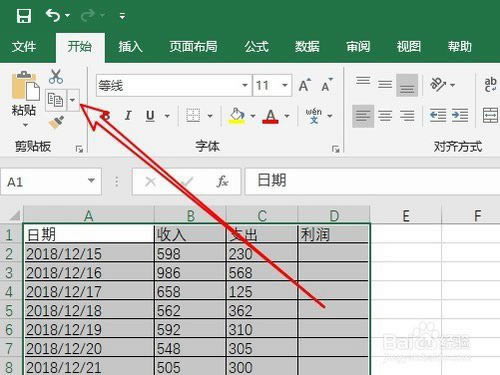Screen dimensions: 500x375
Task: Open the Fill Color dropdown arrow
Action: pyautogui.click(x=253, y=116)
